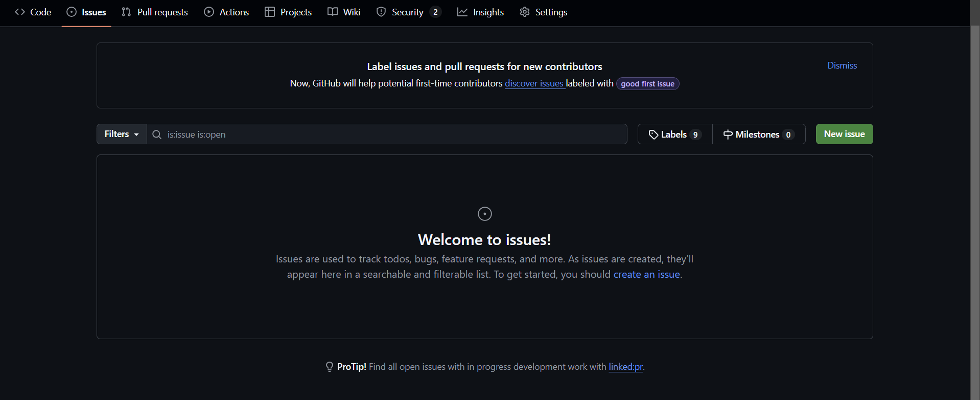Click the banner heading about new contributors
The height and width of the screenshot is (400, 980).
484,66
